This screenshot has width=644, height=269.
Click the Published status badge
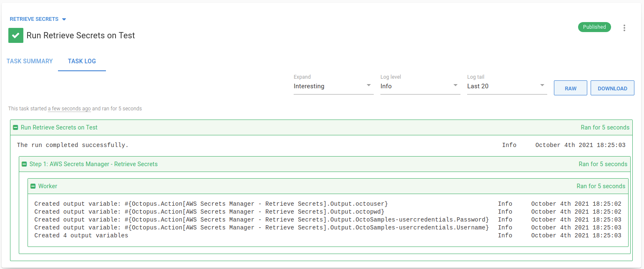(x=594, y=27)
